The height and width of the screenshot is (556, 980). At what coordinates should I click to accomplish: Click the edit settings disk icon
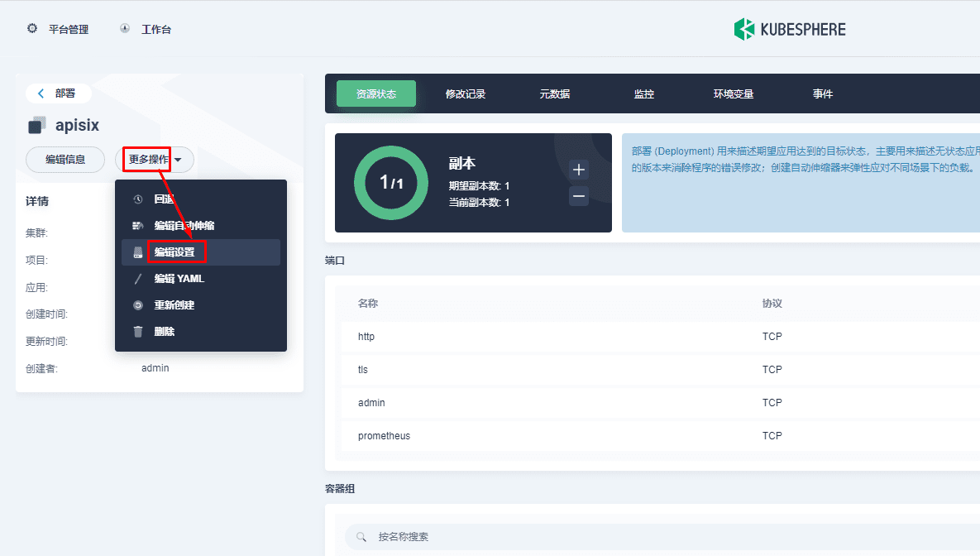point(138,252)
